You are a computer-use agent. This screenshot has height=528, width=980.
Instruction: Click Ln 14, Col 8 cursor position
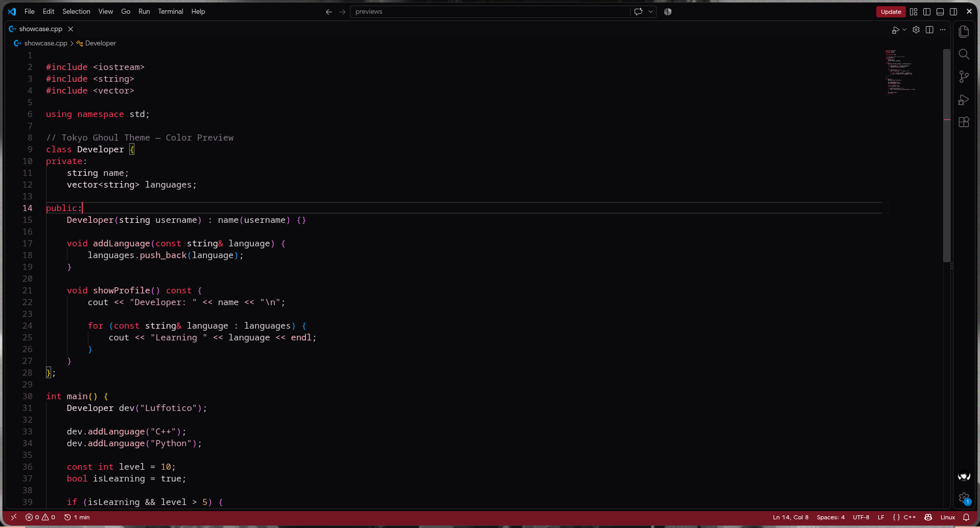coord(790,517)
